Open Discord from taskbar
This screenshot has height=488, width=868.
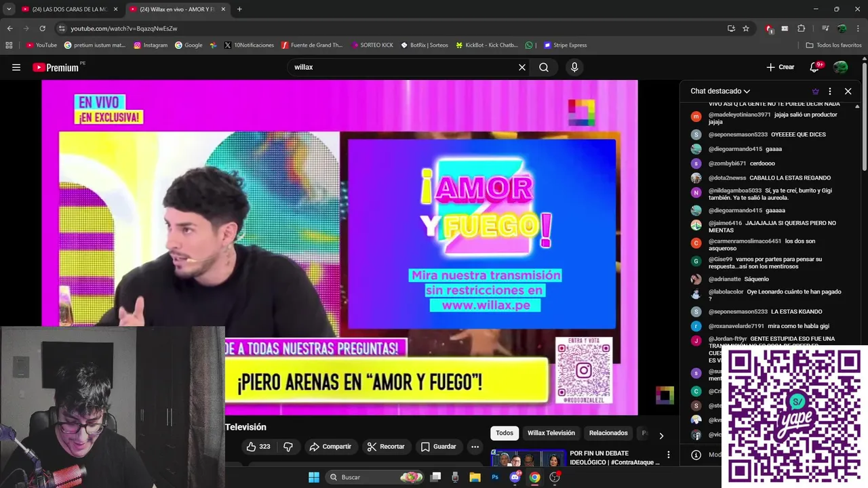coord(515,477)
